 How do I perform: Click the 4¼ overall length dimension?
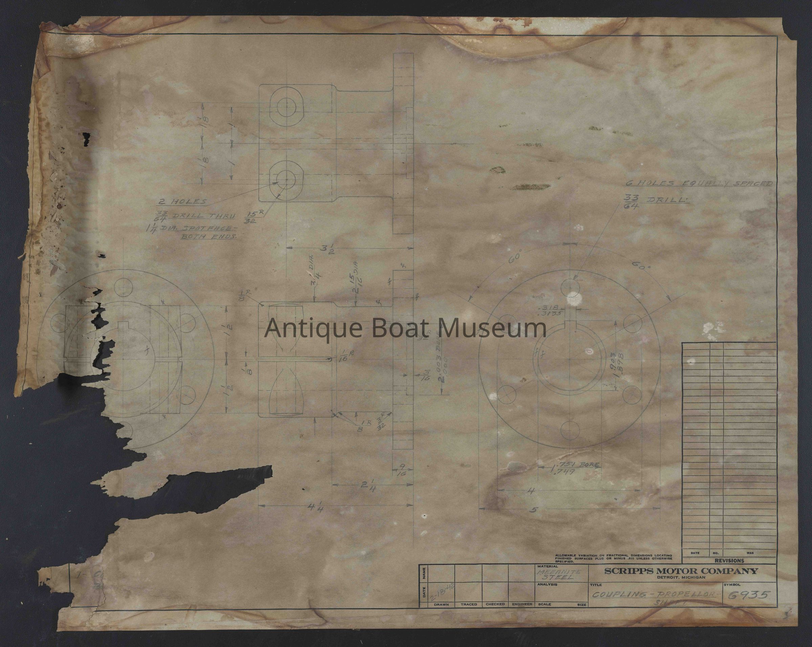(x=315, y=507)
